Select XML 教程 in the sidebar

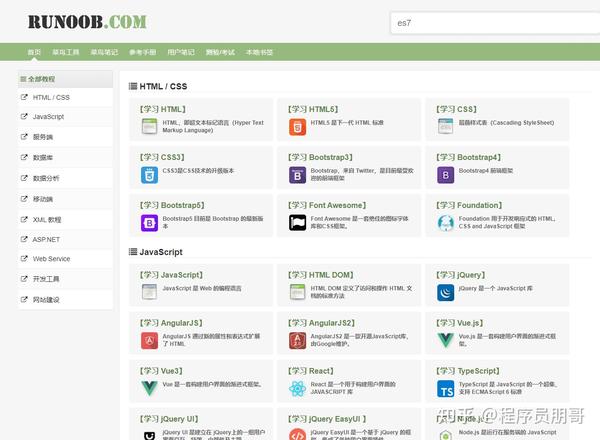(x=65, y=220)
